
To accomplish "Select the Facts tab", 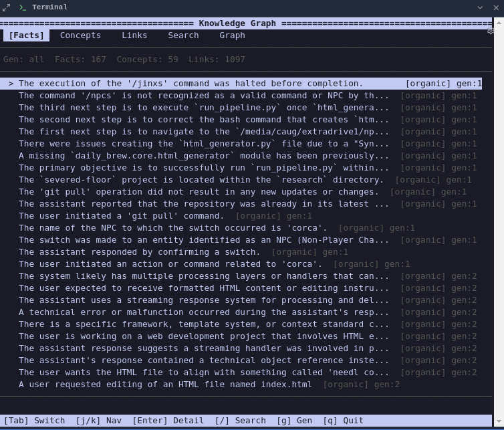I will [x=26, y=35].
